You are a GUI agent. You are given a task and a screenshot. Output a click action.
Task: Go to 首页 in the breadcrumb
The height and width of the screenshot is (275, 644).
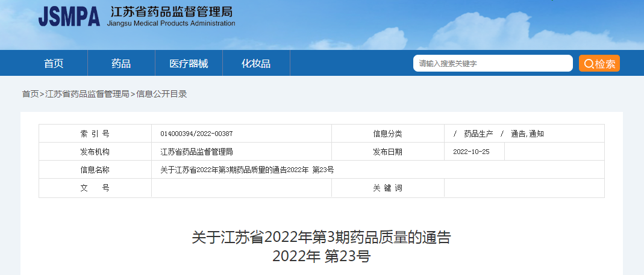click(30, 94)
